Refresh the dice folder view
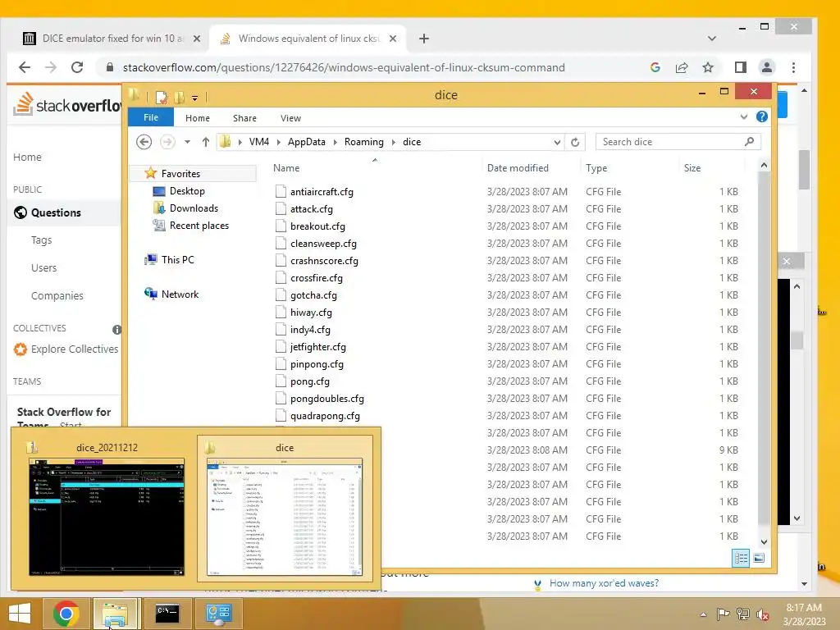The height and width of the screenshot is (630, 840). pyautogui.click(x=575, y=142)
